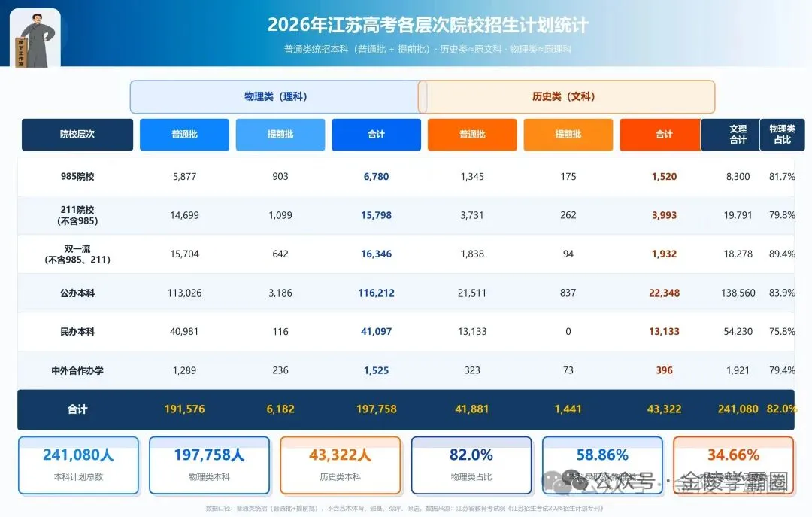This screenshot has width=812, height=517.
Task: Click the 81.7% percentage
Action: (782, 176)
